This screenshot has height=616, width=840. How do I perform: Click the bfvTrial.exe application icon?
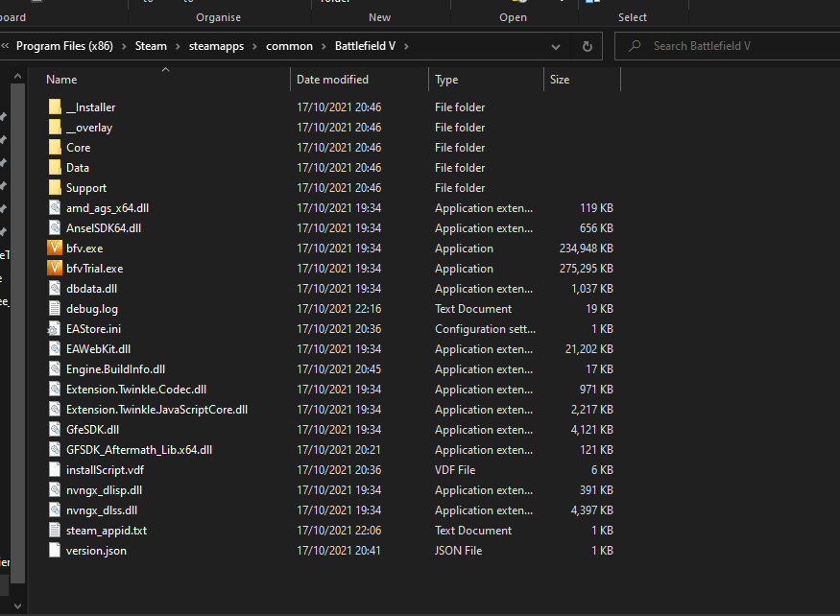[x=55, y=269]
